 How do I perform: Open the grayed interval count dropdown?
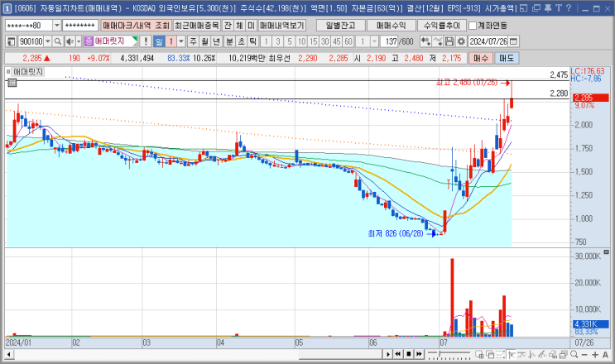pyautogui.click(x=374, y=41)
